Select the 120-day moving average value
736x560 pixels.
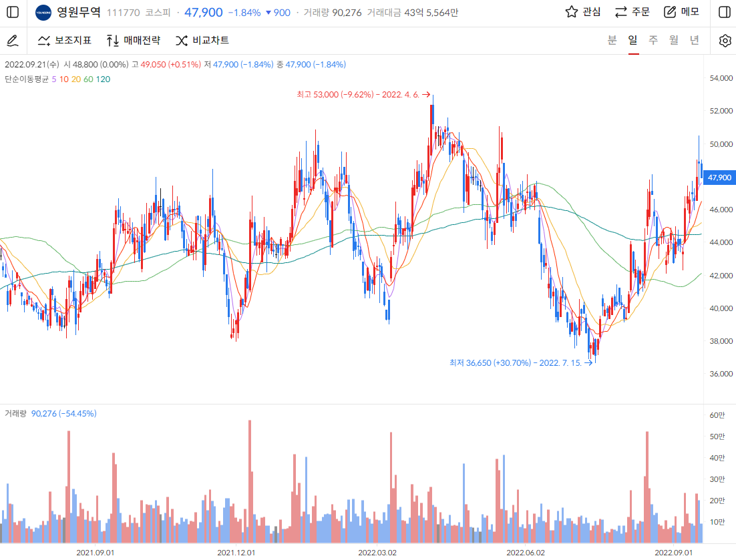[x=104, y=79]
